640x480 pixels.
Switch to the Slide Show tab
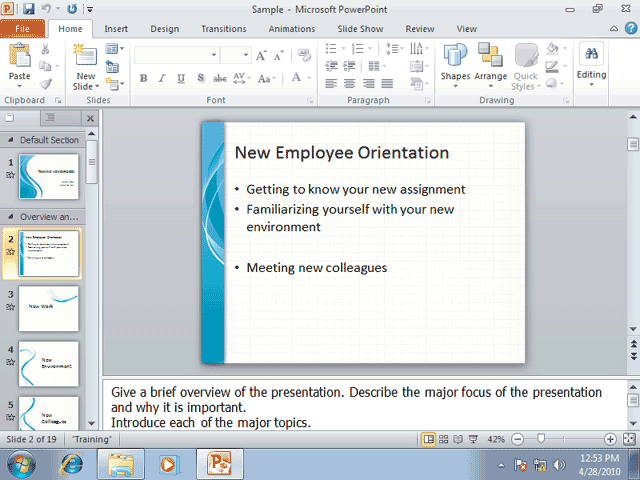359,29
